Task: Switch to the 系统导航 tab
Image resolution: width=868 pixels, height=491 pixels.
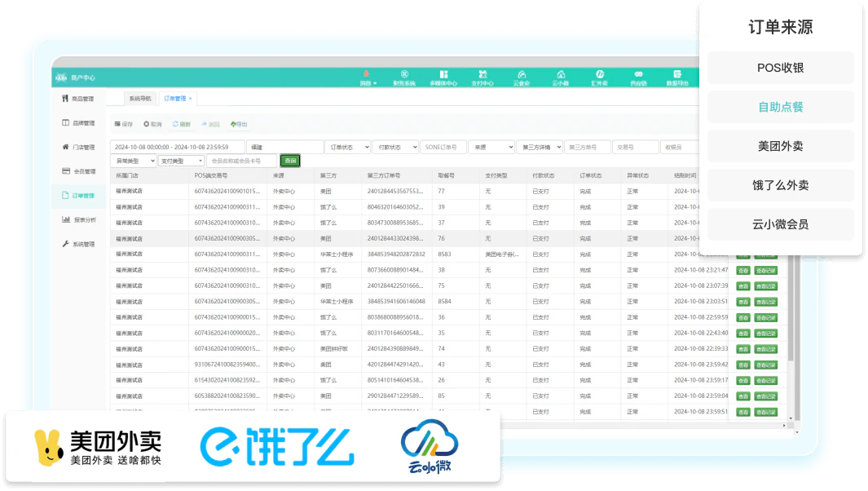Action: click(140, 99)
